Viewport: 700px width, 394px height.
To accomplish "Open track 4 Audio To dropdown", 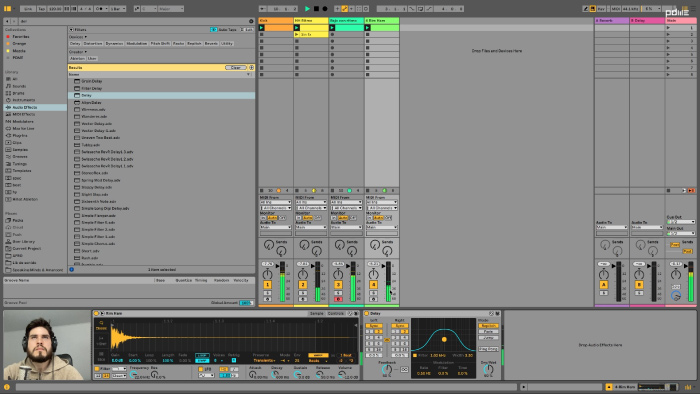I will click(382, 228).
